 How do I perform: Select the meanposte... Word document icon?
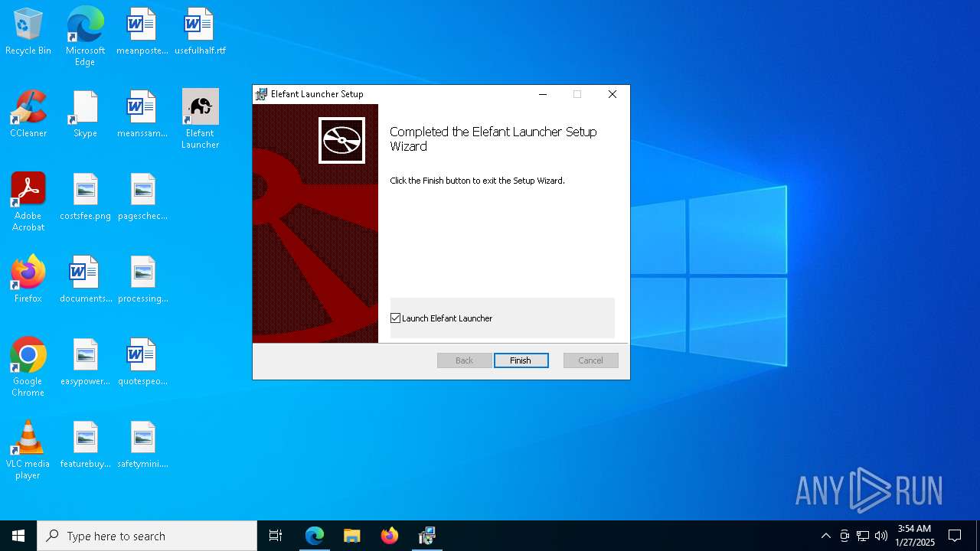142,31
